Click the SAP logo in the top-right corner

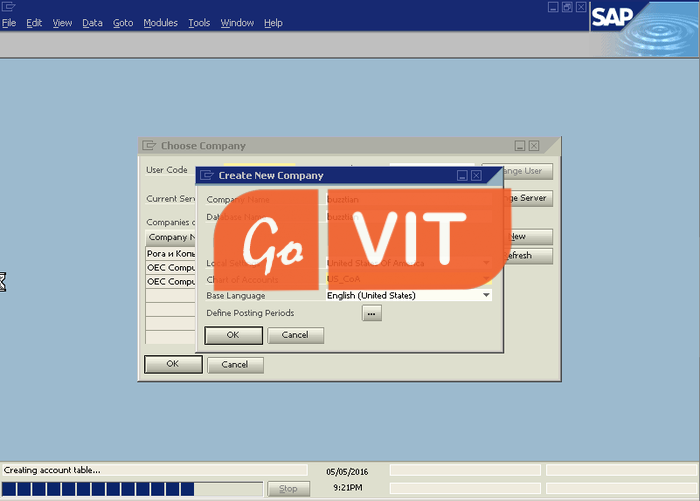coord(611,17)
